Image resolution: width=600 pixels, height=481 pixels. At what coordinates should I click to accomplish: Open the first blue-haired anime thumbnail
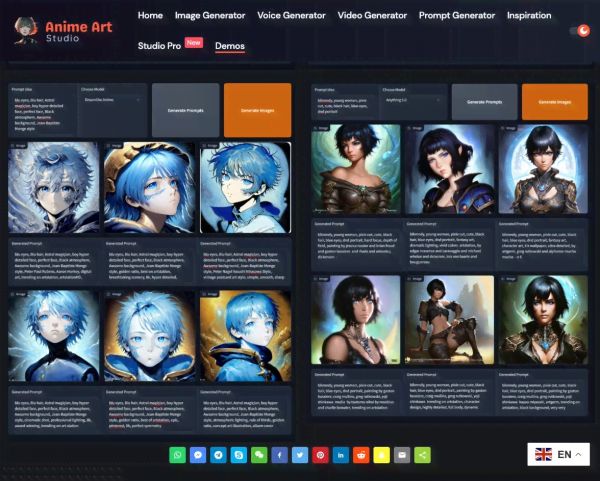pyautogui.click(x=54, y=187)
